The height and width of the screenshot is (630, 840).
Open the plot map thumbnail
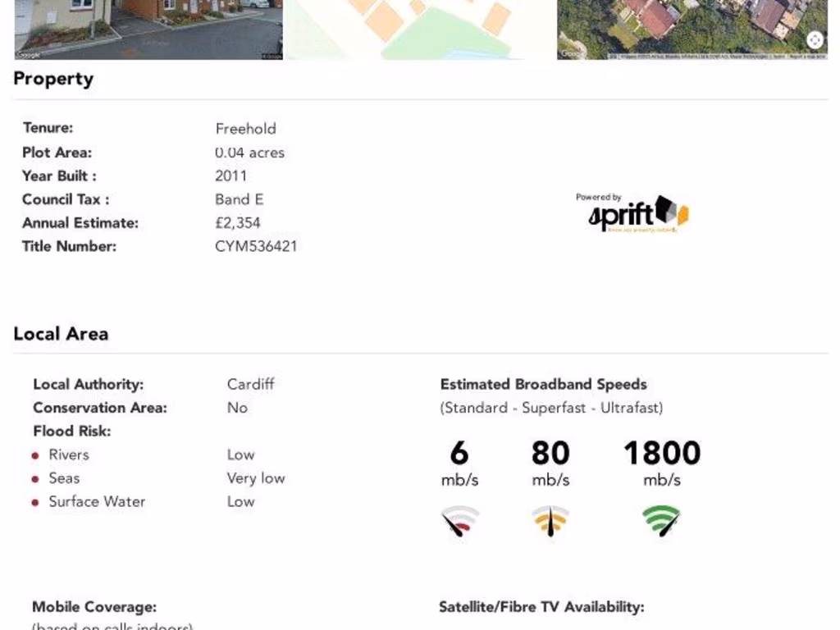(x=420, y=29)
